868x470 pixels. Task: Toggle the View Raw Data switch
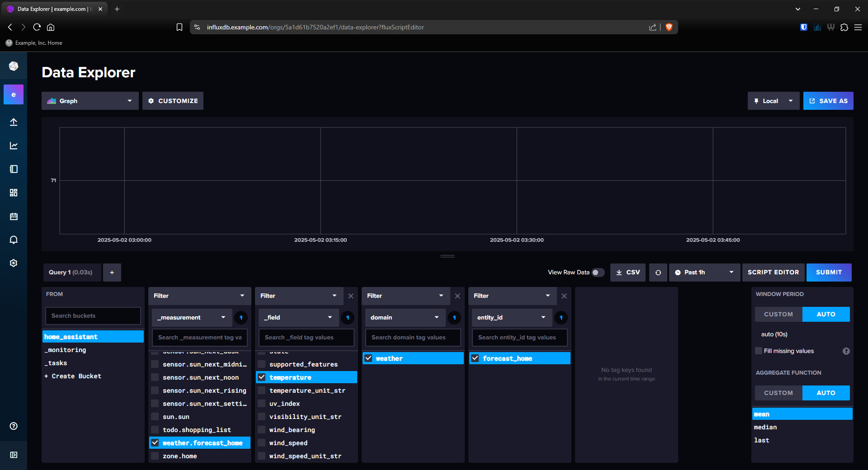coord(598,273)
